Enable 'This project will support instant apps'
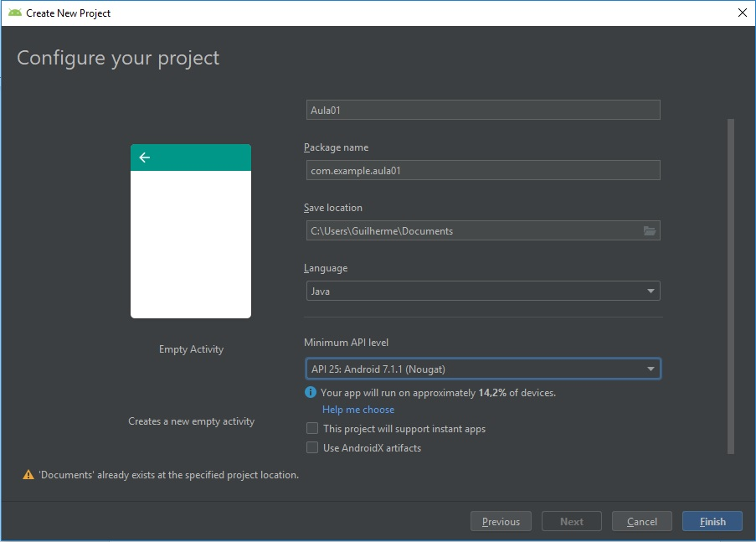Viewport: 756px width, 542px height. tap(312, 429)
